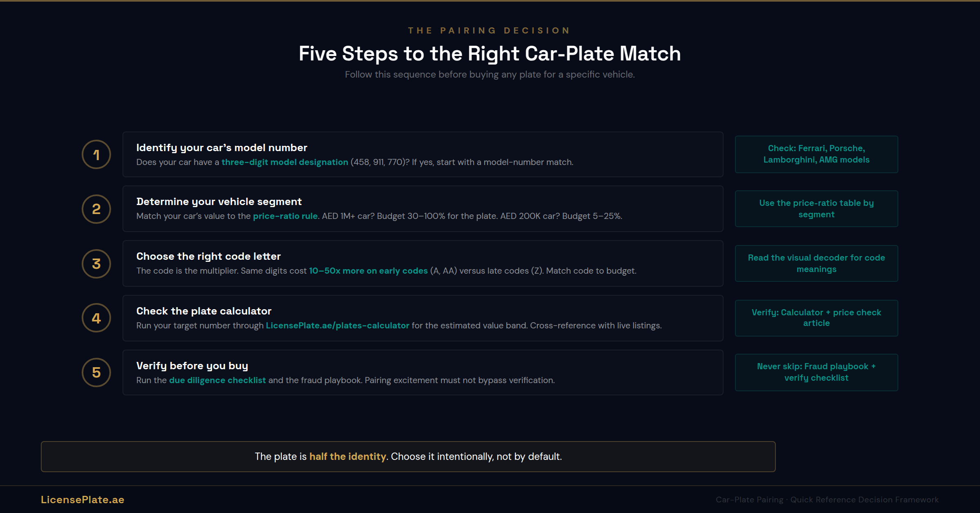Click the half the identity banner

pyautogui.click(x=408, y=457)
